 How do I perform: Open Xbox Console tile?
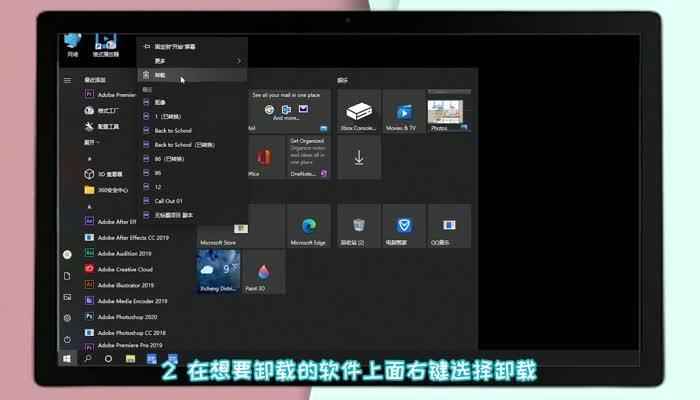coord(358,111)
